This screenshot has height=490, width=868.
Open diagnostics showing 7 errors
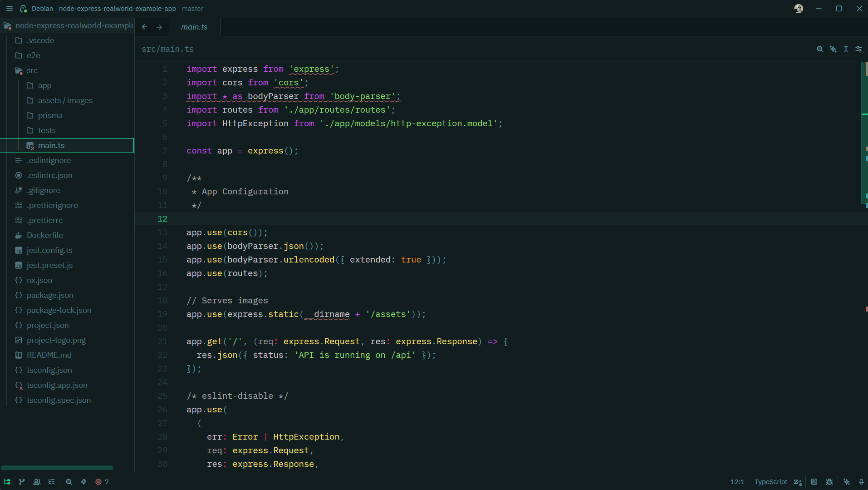(102, 482)
